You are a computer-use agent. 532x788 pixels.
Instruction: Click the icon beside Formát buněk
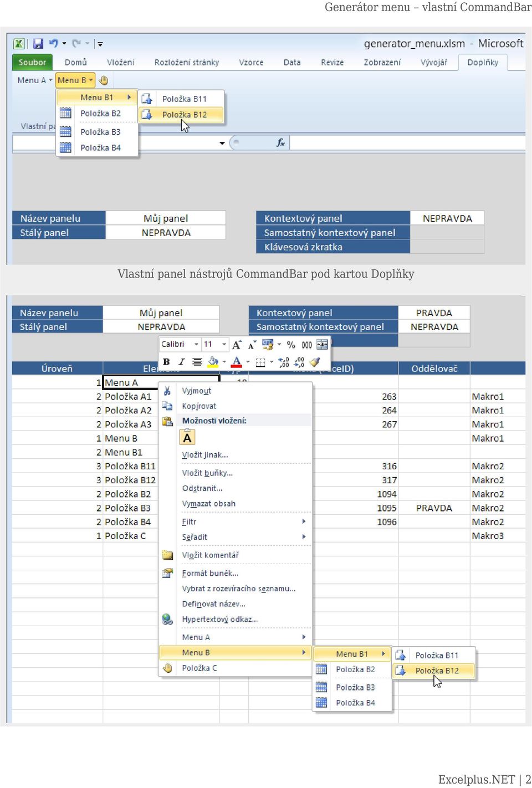tap(167, 573)
